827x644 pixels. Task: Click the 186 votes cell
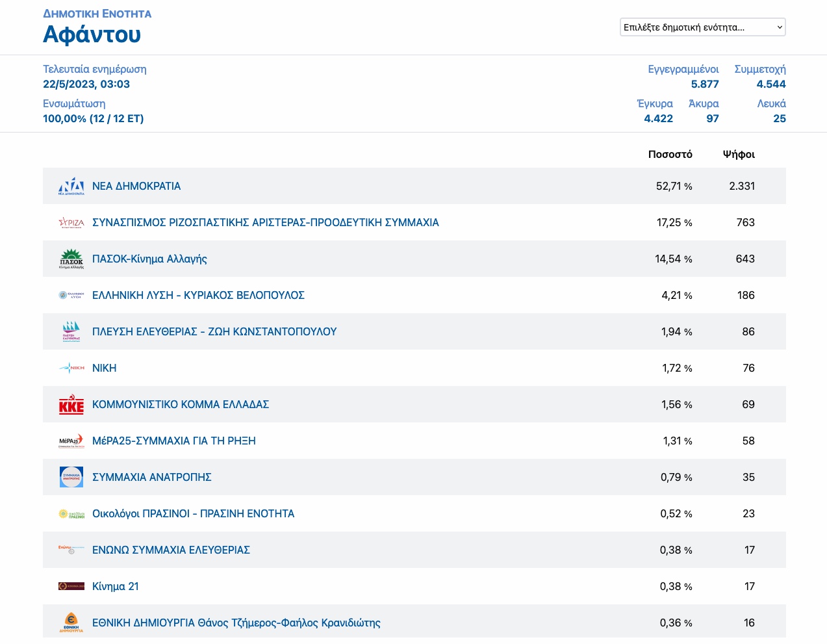click(746, 295)
